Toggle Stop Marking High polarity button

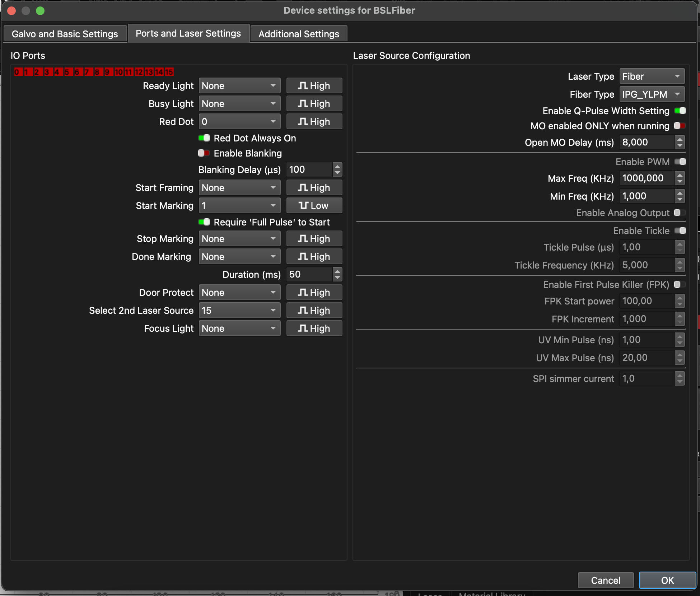pyautogui.click(x=314, y=239)
